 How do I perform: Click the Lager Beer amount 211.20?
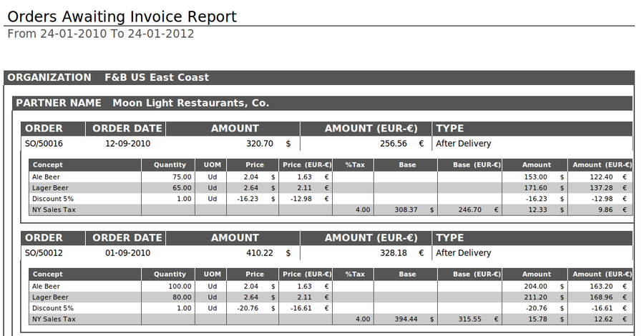click(536, 297)
